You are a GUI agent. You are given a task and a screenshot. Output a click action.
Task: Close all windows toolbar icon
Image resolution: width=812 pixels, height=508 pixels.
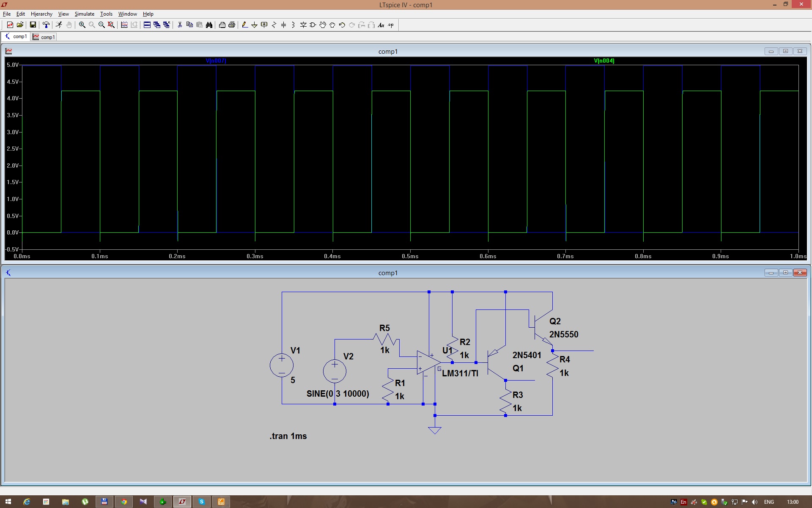click(x=167, y=25)
